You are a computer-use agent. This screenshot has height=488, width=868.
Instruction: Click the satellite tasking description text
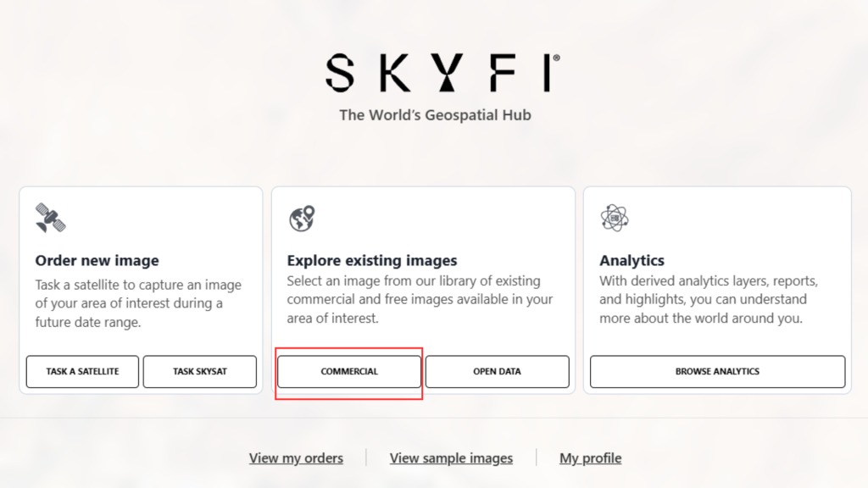(x=138, y=303)
